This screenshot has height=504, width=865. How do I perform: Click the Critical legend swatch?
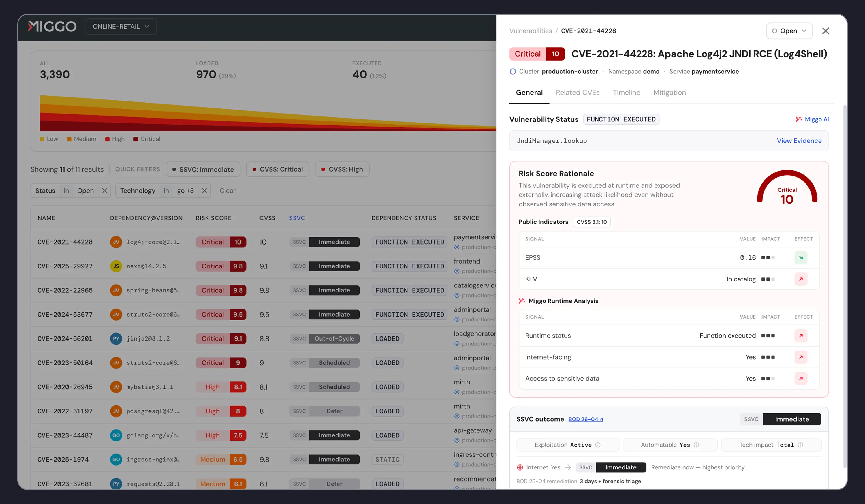click(x=136, y=139)
